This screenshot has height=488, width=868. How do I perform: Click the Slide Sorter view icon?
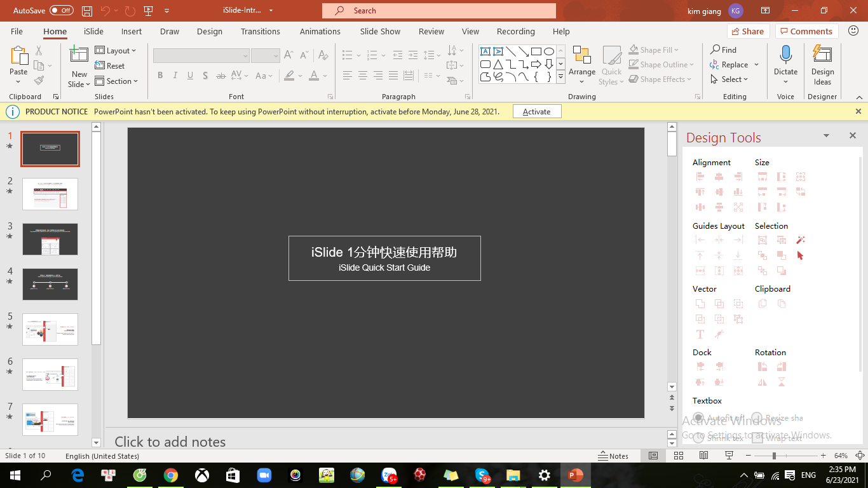coord(679,456)
